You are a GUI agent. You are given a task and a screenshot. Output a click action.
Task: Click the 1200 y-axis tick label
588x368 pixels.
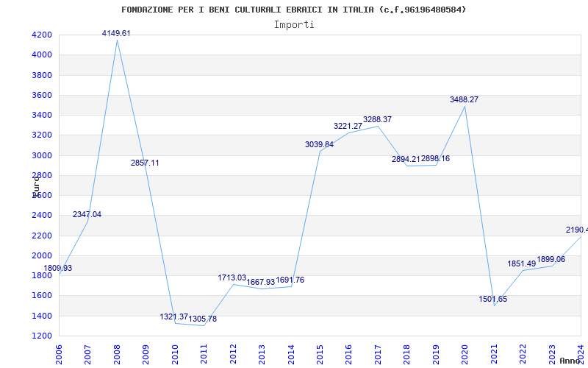pos(42,336)
